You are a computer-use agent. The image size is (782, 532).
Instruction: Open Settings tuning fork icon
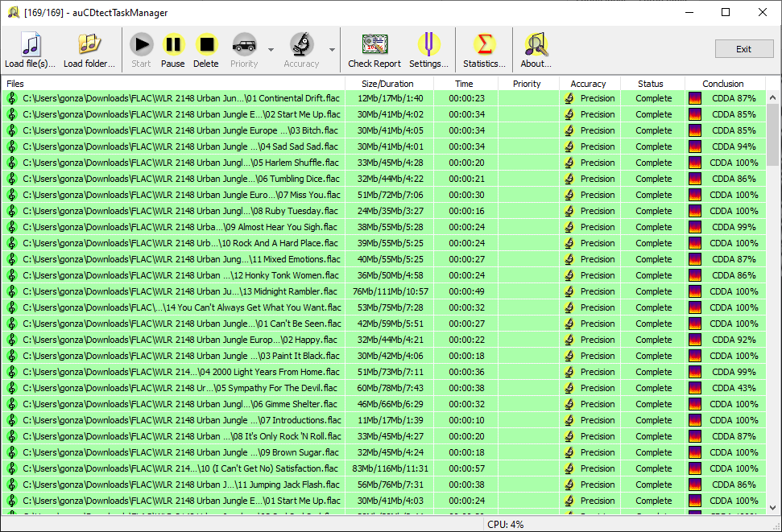[429, 44]
